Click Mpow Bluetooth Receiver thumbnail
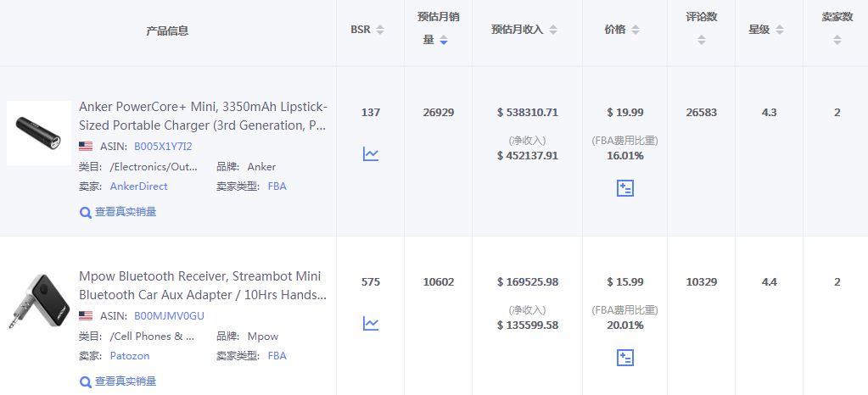868x395 pixels. coord(39,303)
